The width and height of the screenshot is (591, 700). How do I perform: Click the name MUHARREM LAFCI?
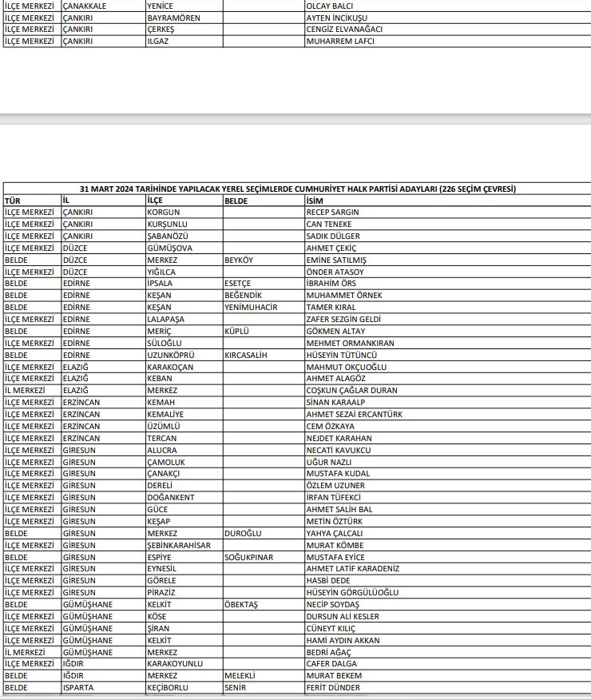click(x=340, y=41)
